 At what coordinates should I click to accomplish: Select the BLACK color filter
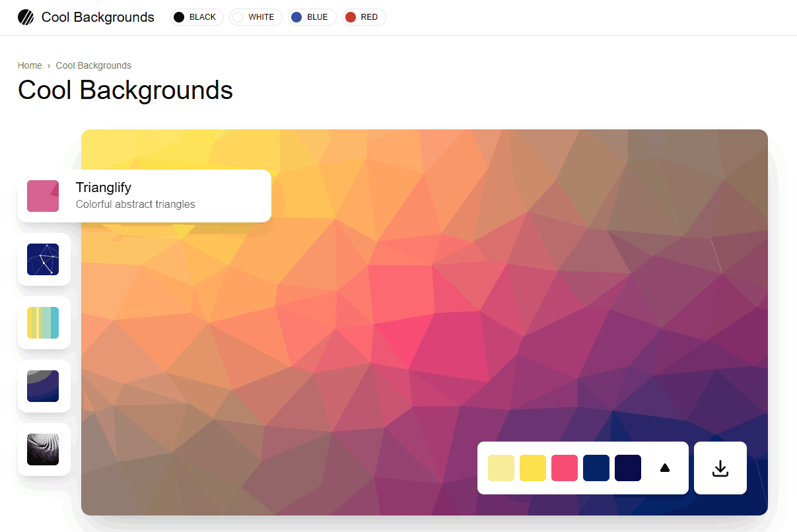tap(197, 17)
